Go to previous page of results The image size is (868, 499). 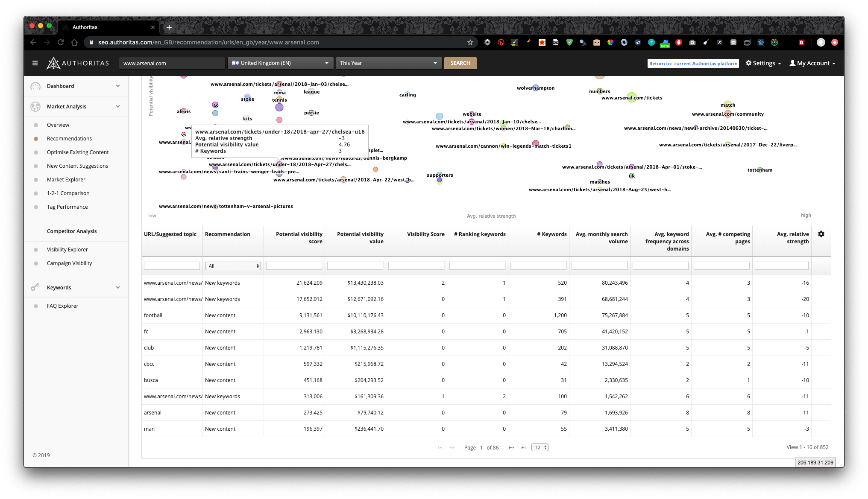click(x=452, y=447)
